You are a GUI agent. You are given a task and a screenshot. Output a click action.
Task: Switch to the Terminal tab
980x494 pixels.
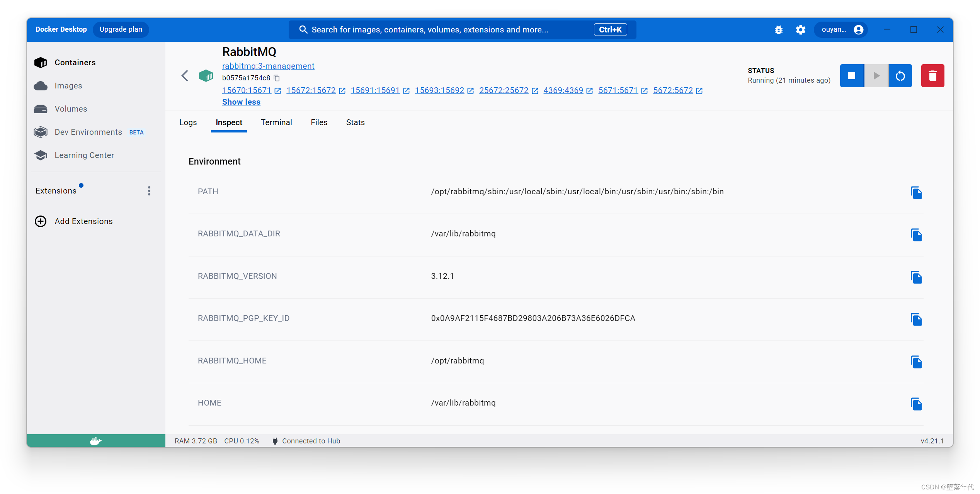pyautogui.click(x=276, y=122)
